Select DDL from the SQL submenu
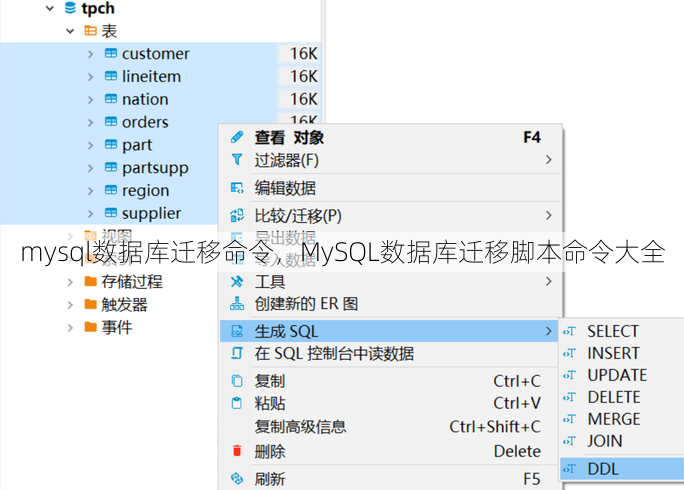Screen dimensions: 684x490 click(x=622, y=469)
